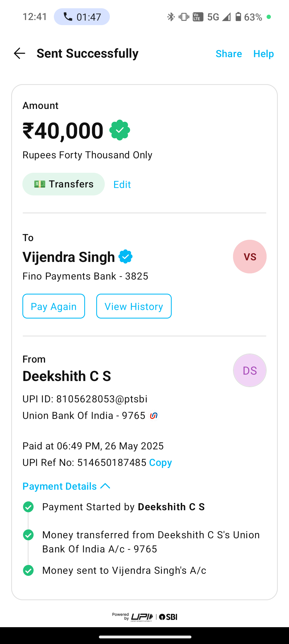Tap the Money sent green checkmark
The image size is (289, 644).
[x=28, y=570]
